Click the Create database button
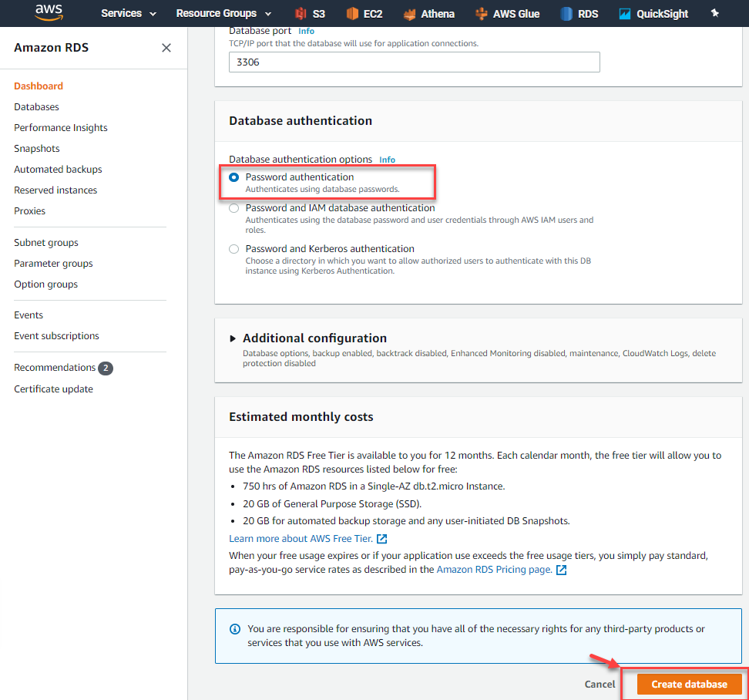The image size is (749, 700). point(689,685)
